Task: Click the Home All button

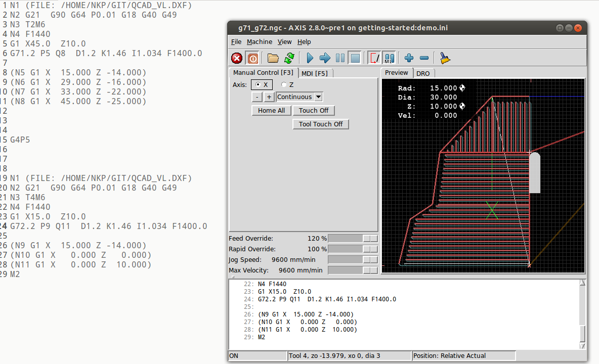Action: click(271, 111)
